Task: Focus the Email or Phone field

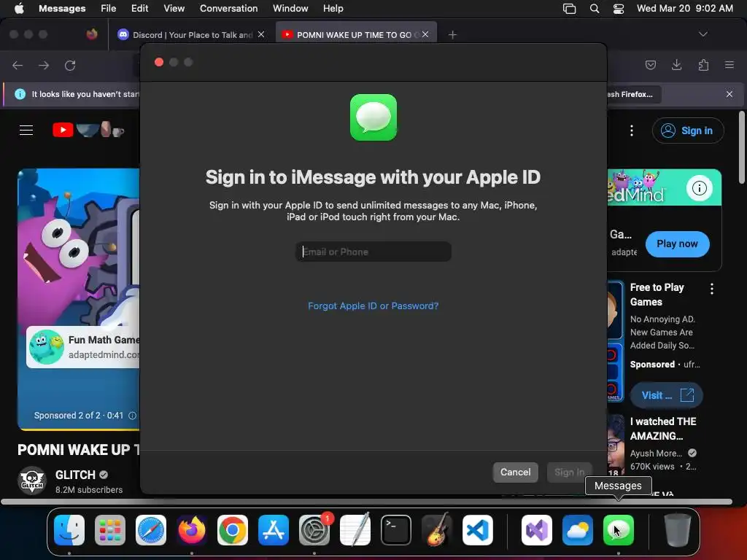Action: coord(373,252)
